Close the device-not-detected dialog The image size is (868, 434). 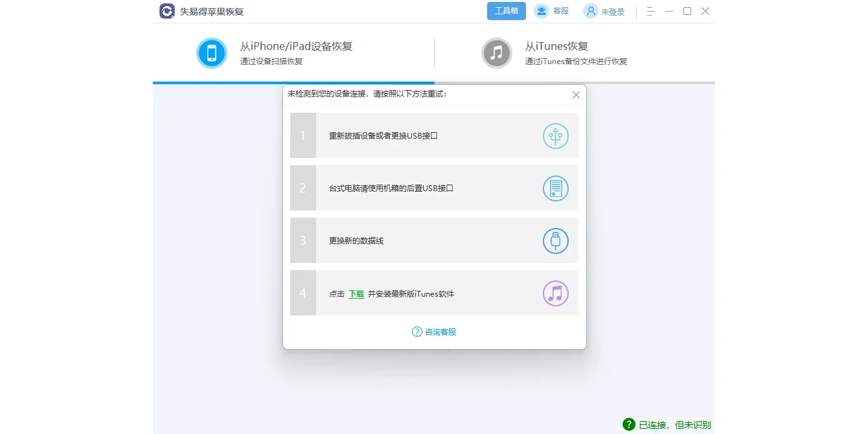(x=576, y=95)
